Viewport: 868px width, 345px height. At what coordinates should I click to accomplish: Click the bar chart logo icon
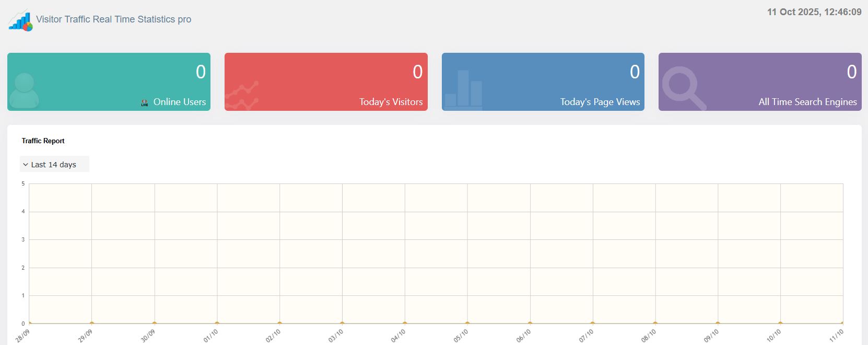click(21, 20)
